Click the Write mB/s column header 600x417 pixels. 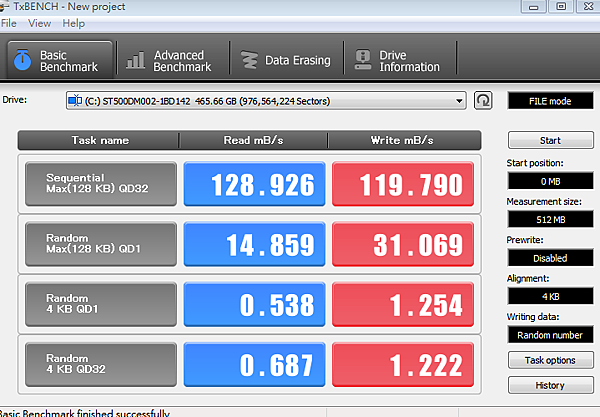pyautogui.click(x=404, y=140)
